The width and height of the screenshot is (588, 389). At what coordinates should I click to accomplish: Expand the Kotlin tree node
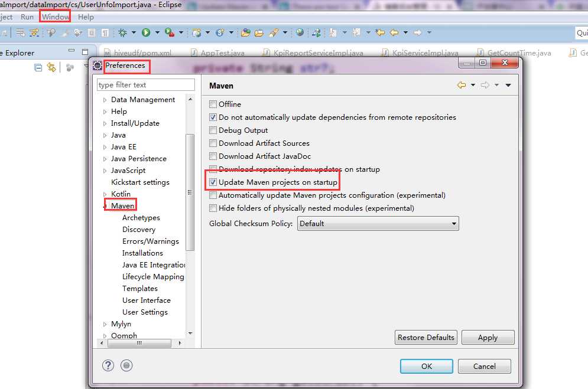[105, 194]
